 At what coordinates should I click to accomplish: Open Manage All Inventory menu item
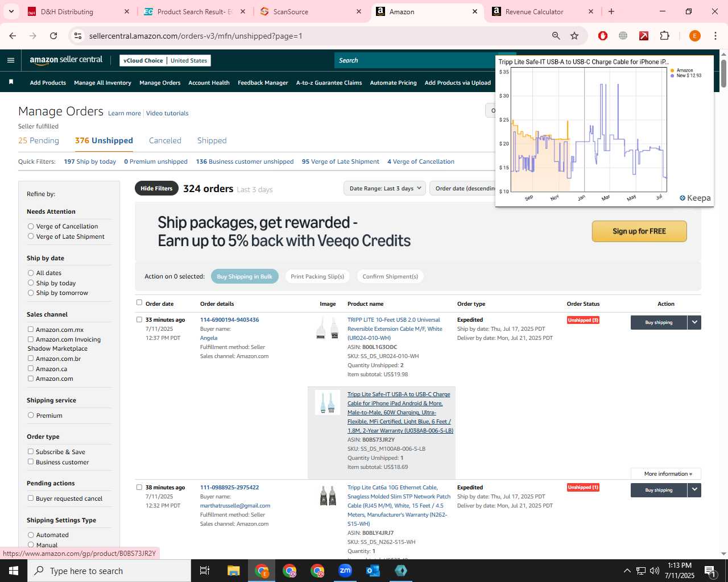(x=102, y=82)
